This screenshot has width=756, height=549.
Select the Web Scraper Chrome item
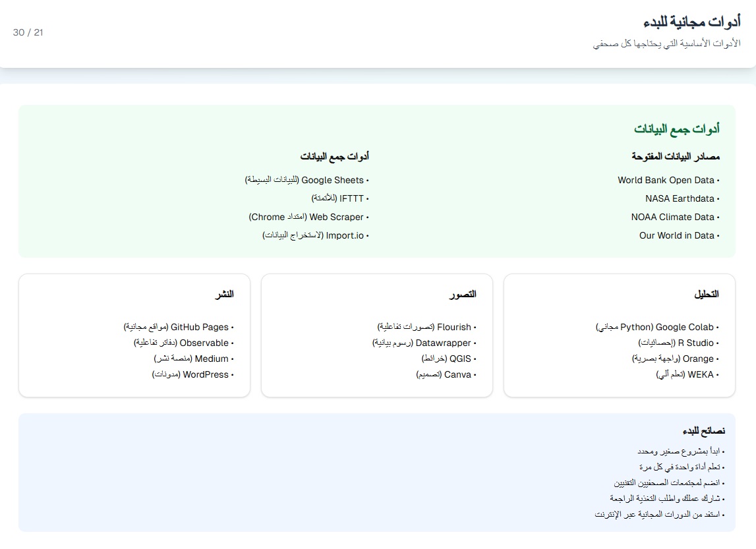click(308, 217)
